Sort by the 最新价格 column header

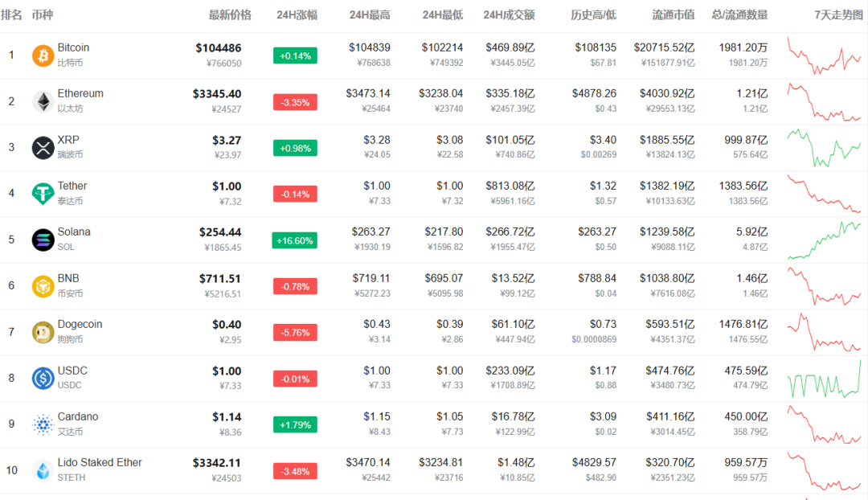230,15
